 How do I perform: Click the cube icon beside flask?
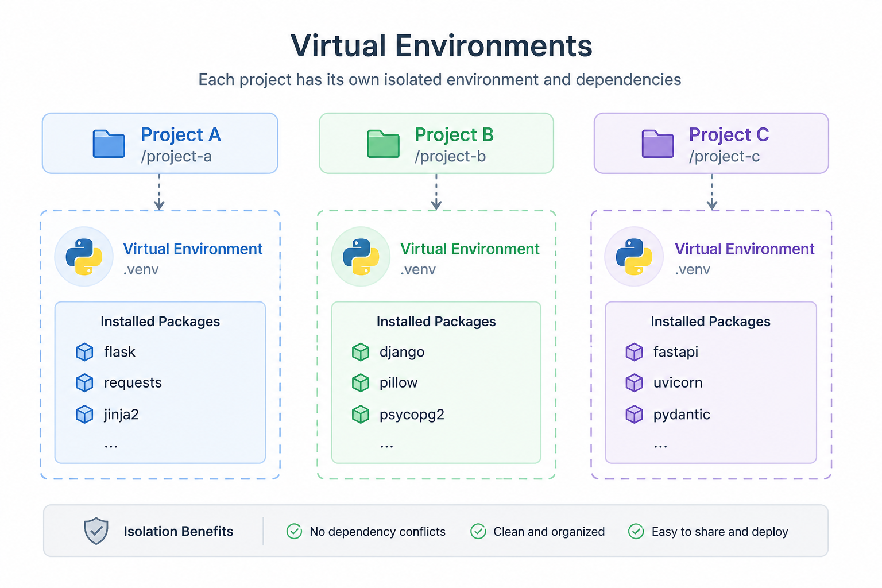click(x=84, y=352)
